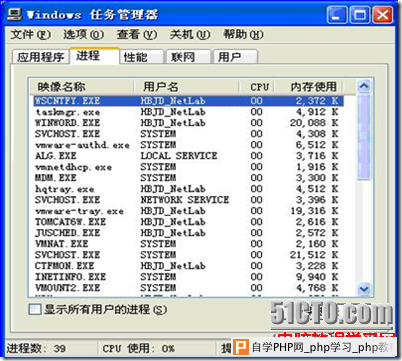Sort by 用户名 column header
402x361 pixels.
186,87
